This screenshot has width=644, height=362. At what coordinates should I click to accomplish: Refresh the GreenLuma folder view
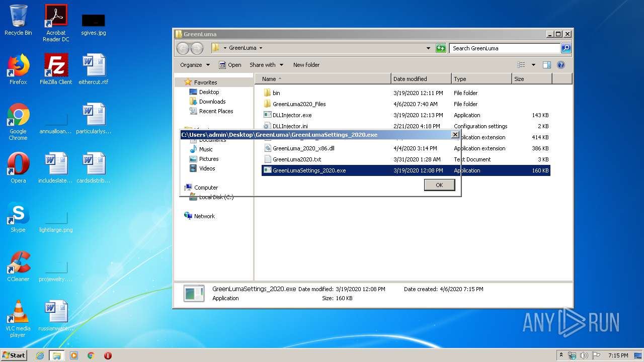[x=441, y=48]
